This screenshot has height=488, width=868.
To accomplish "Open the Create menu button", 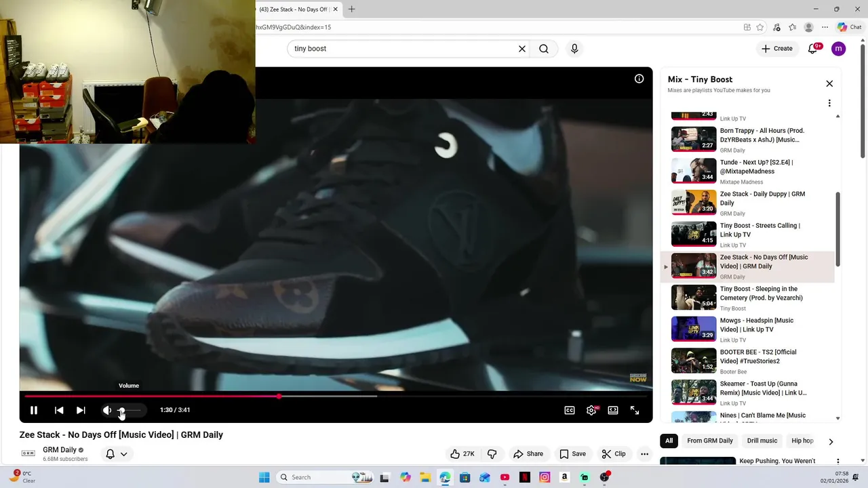I will [777, 49].
